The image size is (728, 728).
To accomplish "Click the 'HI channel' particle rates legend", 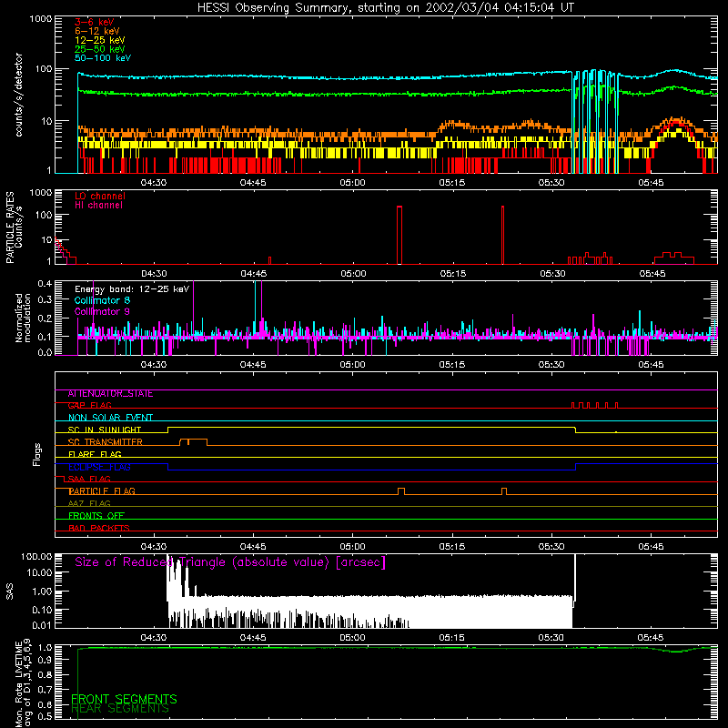I will 99,206.
